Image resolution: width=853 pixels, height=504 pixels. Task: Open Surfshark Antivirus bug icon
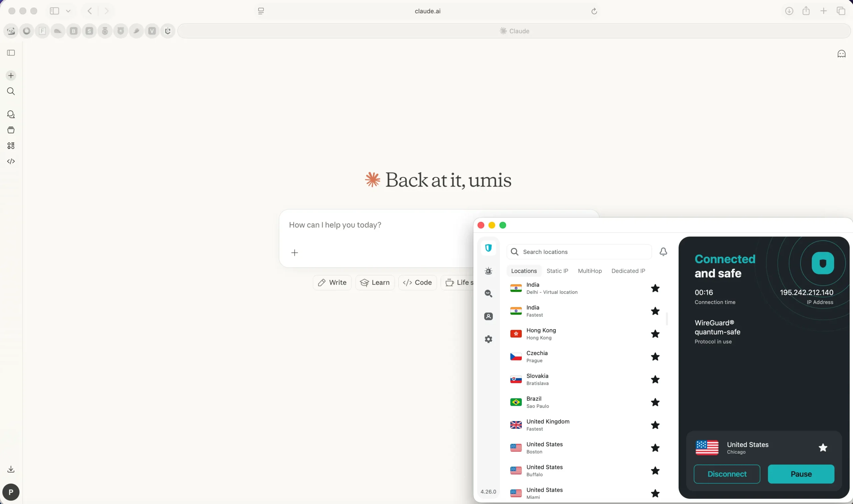[x=488, y=271]
